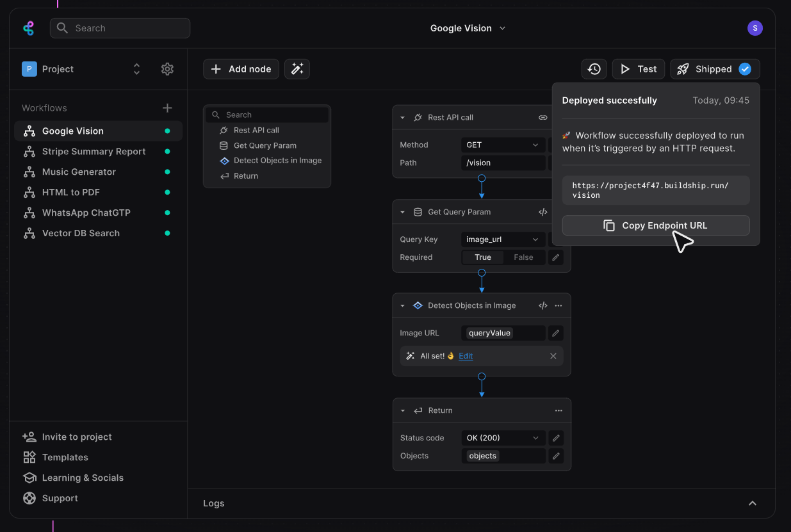This screenshot has width=791, height=532.
Task: Open the Stripe Summary Report workflow
Action: [x=94, y=152]
